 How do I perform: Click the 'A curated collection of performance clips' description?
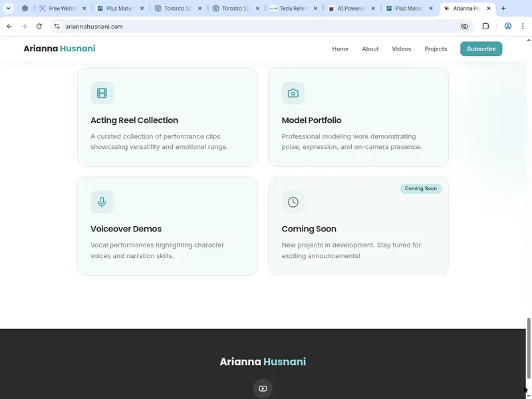pyautogui.click(x=159, y=142)
